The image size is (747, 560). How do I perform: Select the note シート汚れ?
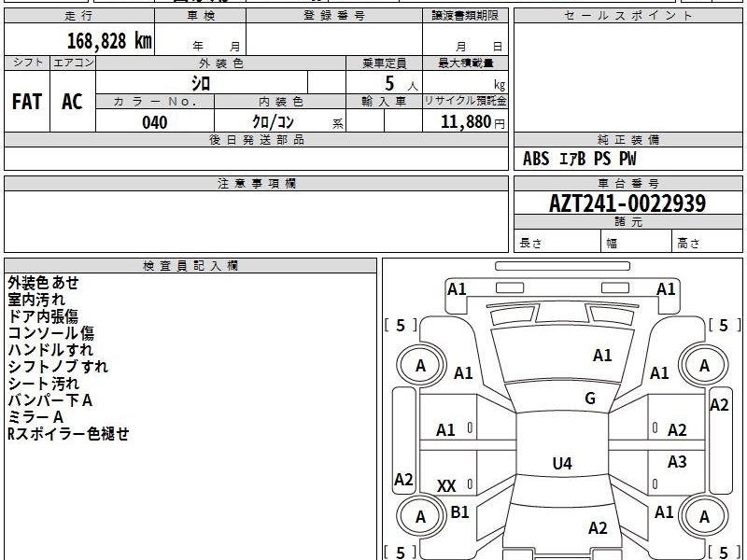coord(43,384)
